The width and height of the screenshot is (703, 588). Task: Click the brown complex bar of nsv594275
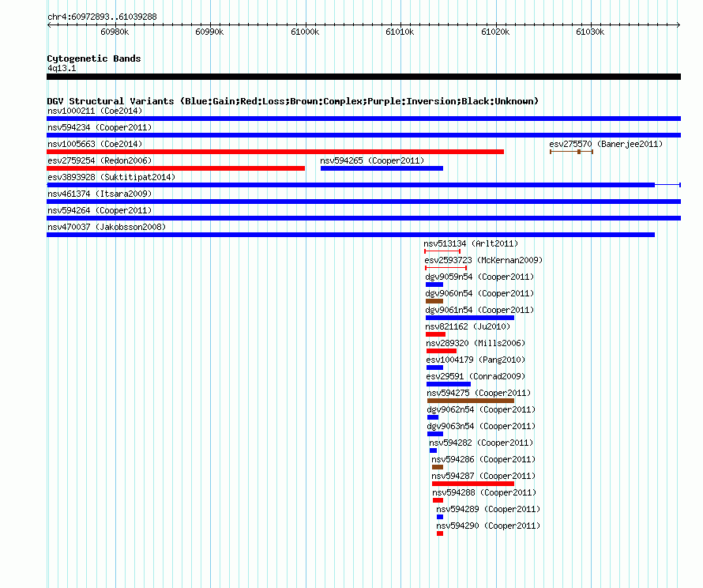coord(471,401)
